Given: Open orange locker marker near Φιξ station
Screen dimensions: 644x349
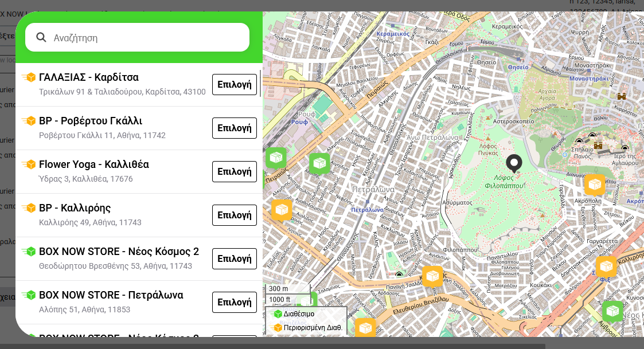Looking at the screenshot, I should 606,267.
